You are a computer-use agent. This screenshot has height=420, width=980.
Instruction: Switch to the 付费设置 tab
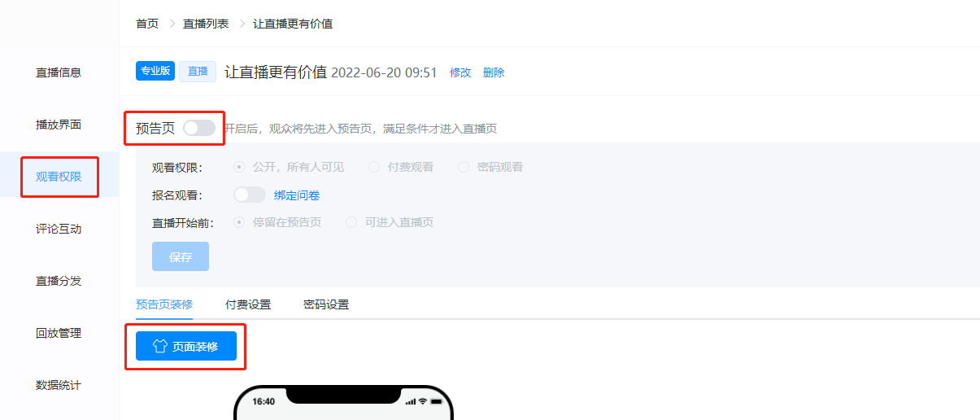(248, 304)
